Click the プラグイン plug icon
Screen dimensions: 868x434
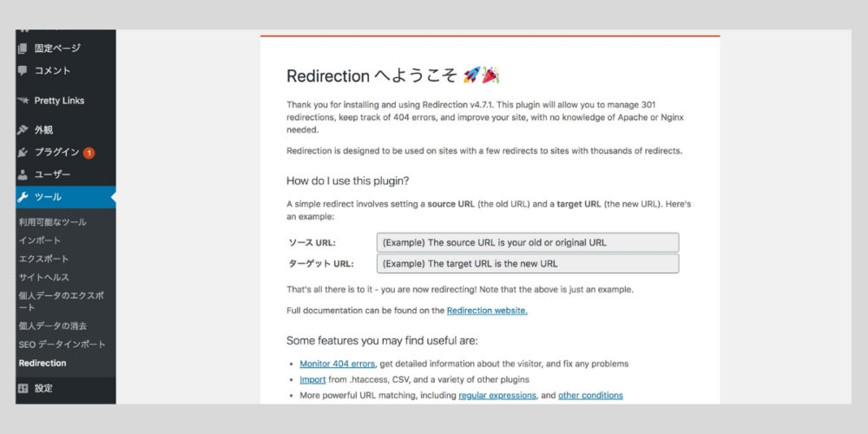pos(23,152)
